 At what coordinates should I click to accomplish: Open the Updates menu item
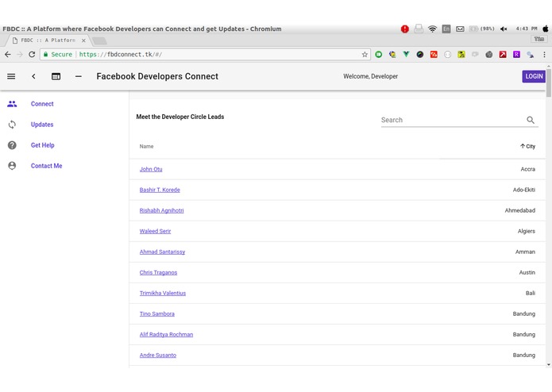[x=42, y=125]
